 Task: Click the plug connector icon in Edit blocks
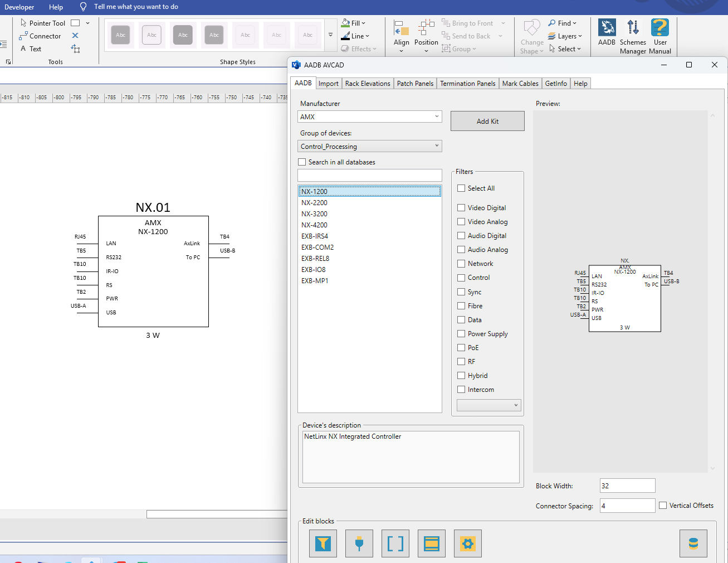[x=359, y=543]
